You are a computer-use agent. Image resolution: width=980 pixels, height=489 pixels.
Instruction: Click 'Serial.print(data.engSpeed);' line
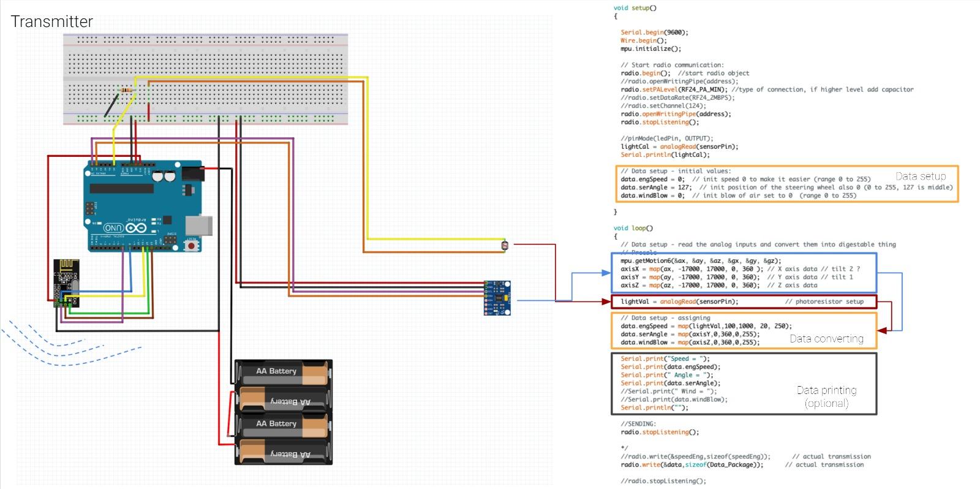click(x=671, y=367)
